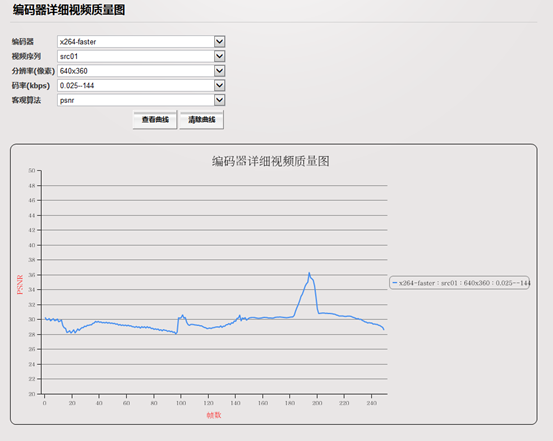Click the blue legend line marker

395,283
